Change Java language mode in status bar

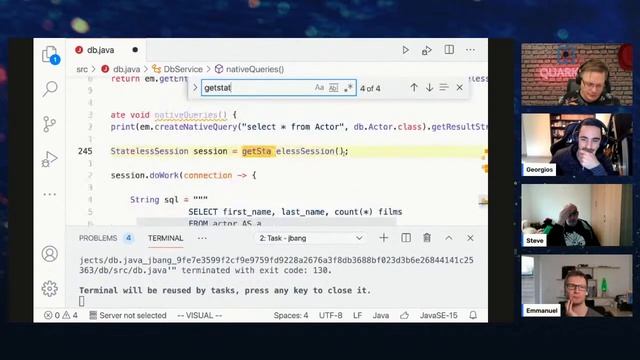(380, 316)
